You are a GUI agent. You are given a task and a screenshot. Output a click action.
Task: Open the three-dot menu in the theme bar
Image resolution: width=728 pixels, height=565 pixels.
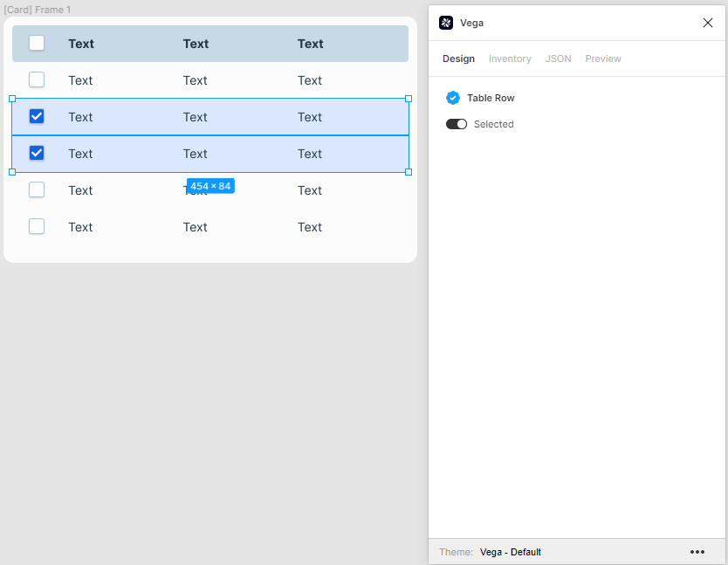[x=697, y=552]
